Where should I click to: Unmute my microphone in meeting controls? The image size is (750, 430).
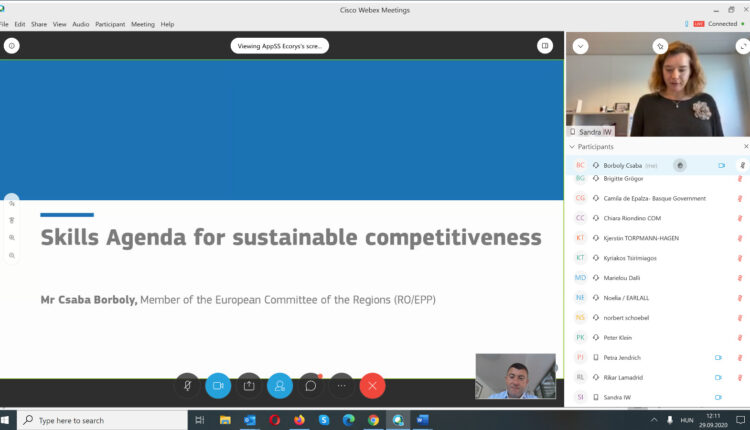(x=186, y=385)
